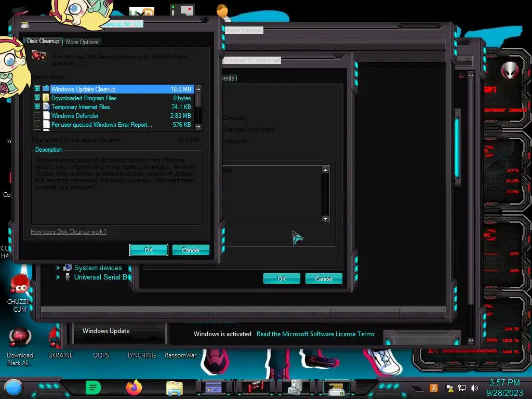Open the LYNCHING desktop item
This screenshot has height=399, width=532.
142,355
